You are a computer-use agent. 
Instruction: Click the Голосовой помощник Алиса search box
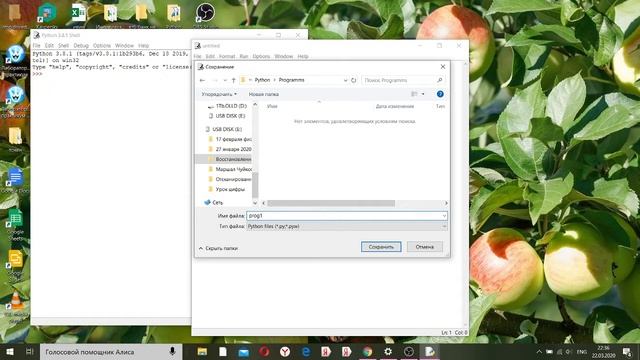pos(111,351)
